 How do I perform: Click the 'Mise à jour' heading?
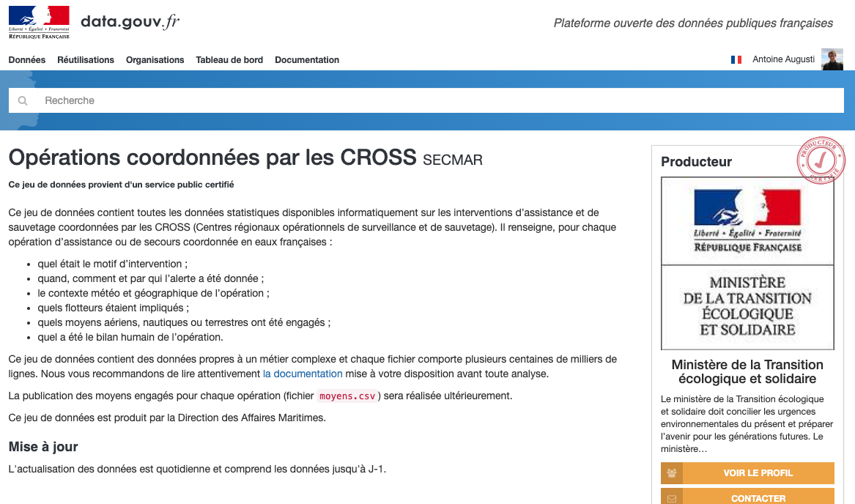43,447
